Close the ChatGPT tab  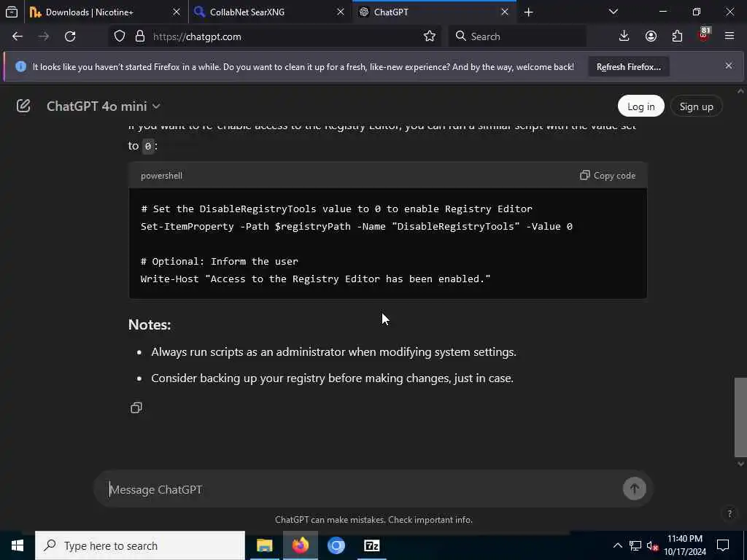pyautogui.click(x=505, y=12)
